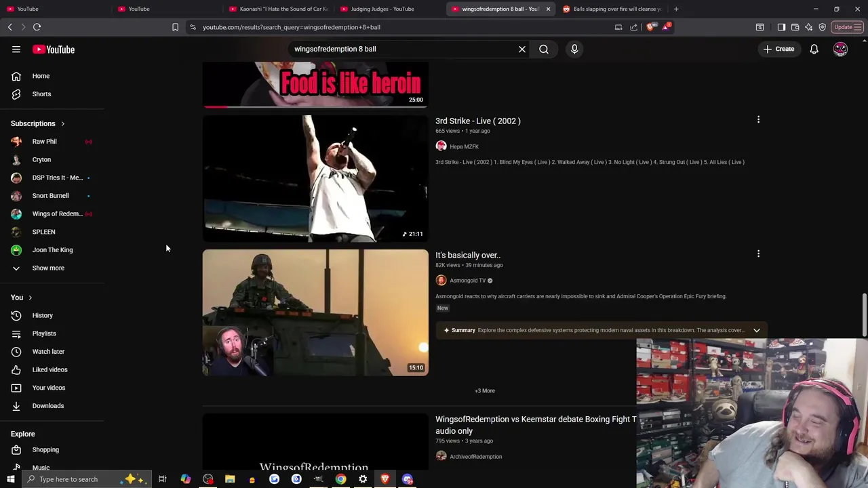Open the It's basically over.. title
The image size is (868, 488).
[468, 256]
